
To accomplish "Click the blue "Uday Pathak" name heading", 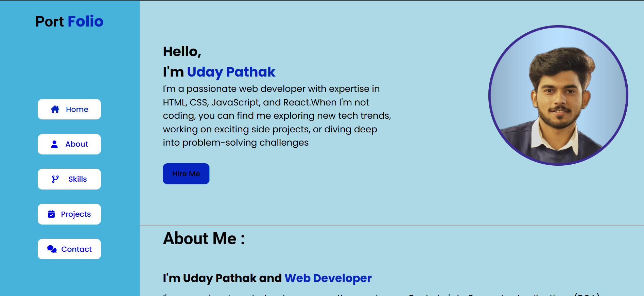I will click(x=231, y=72).
